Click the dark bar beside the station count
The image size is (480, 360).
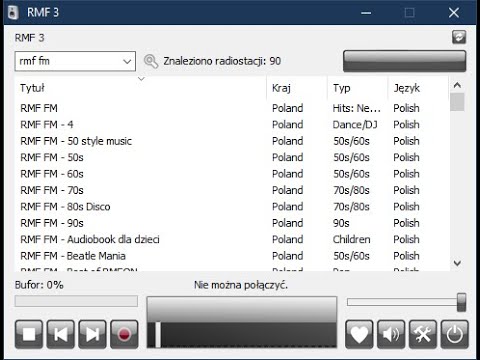405,61
